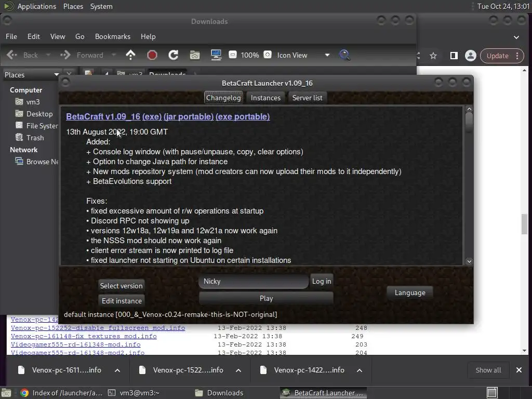The height and width of the screenshot is (399, 532).
Task: Switch to the Changelog tab
Action: pos(223,98)
